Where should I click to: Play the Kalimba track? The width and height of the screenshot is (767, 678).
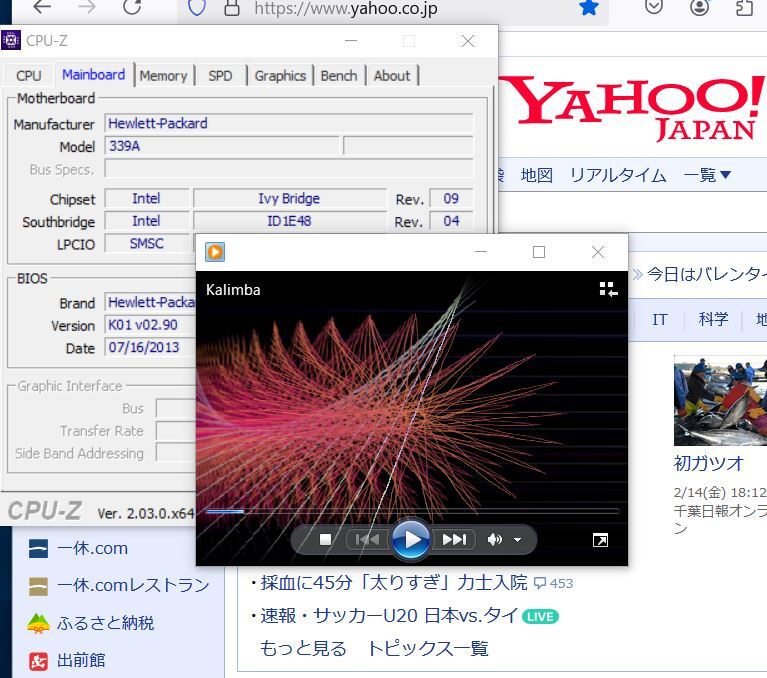pyautogui.click(x=411, y=539)
